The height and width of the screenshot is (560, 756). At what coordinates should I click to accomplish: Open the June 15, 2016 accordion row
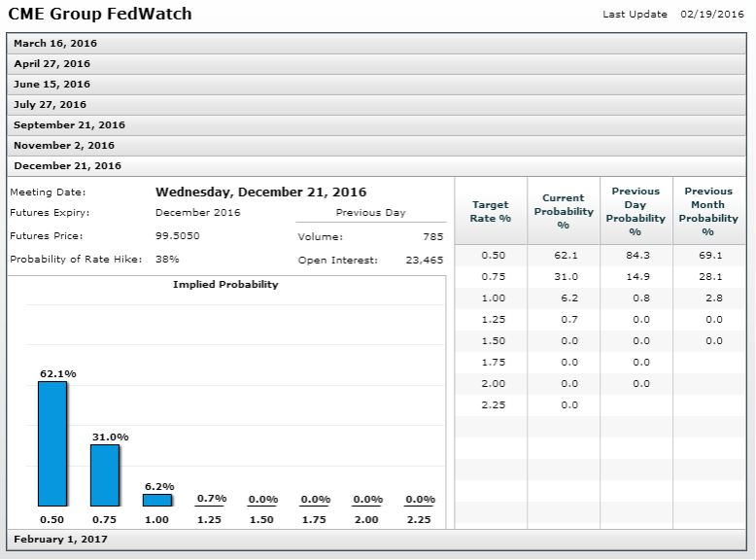[x=52, y=85]
